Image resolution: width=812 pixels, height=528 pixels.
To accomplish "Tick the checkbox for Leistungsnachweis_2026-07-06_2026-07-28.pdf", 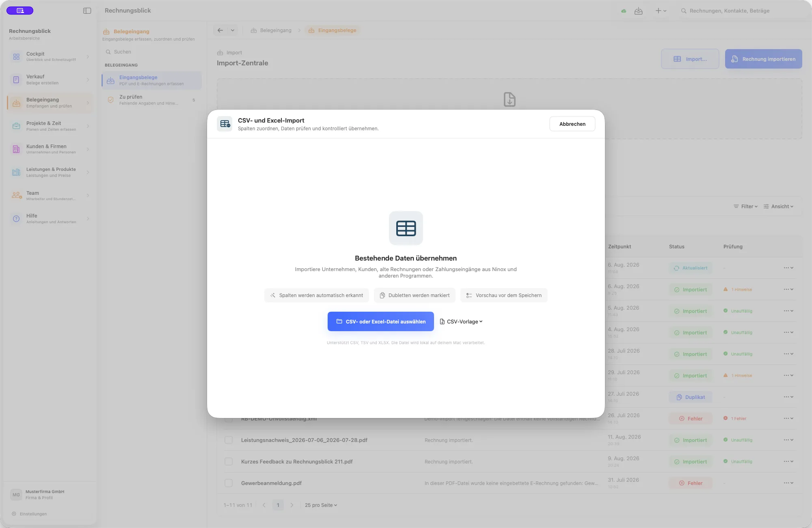I will tap(229, 440).
